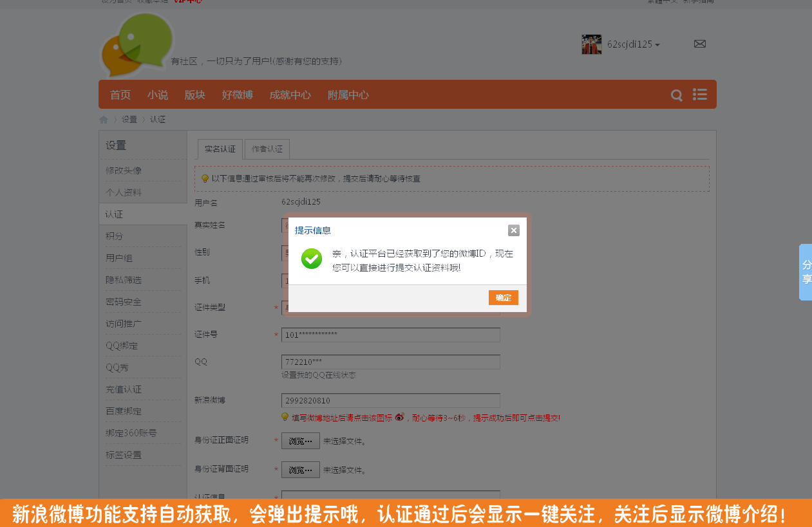This screenshot has width=812, height=527.
Task: Click the community chat bubble logo
Action: tap(137, 44)
